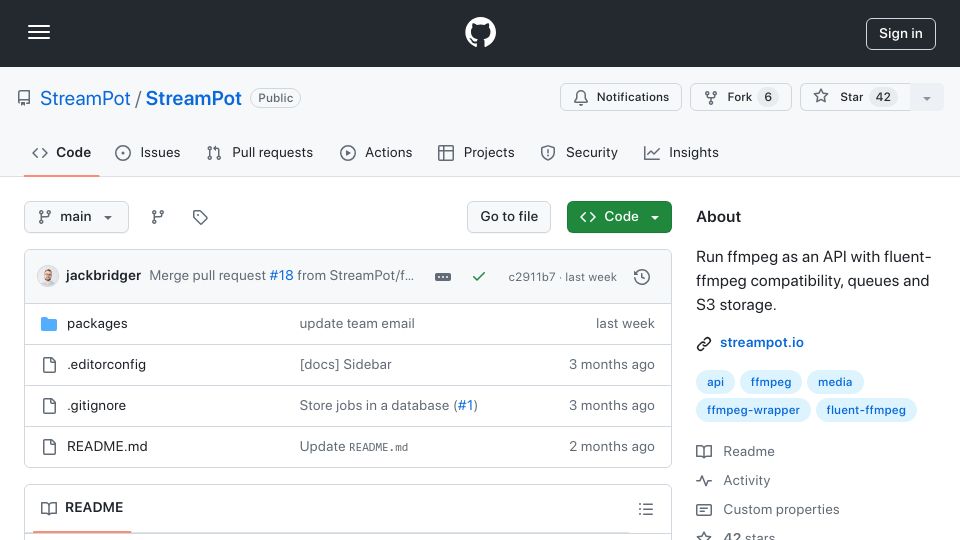The width and height of the screenshot is (960, 540).
Task: Click the Sign in button
Action: click(900, 34)
